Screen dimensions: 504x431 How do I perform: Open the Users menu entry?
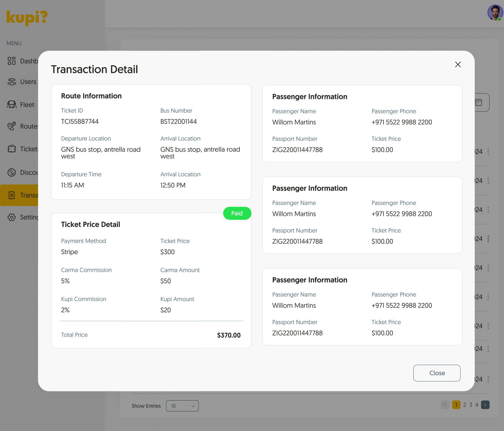[28, 81]
